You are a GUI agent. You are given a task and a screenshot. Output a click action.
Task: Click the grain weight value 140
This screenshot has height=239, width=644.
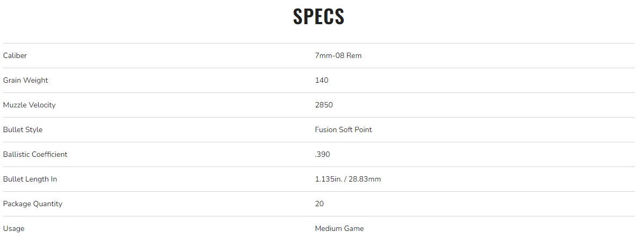pos(322,80)
